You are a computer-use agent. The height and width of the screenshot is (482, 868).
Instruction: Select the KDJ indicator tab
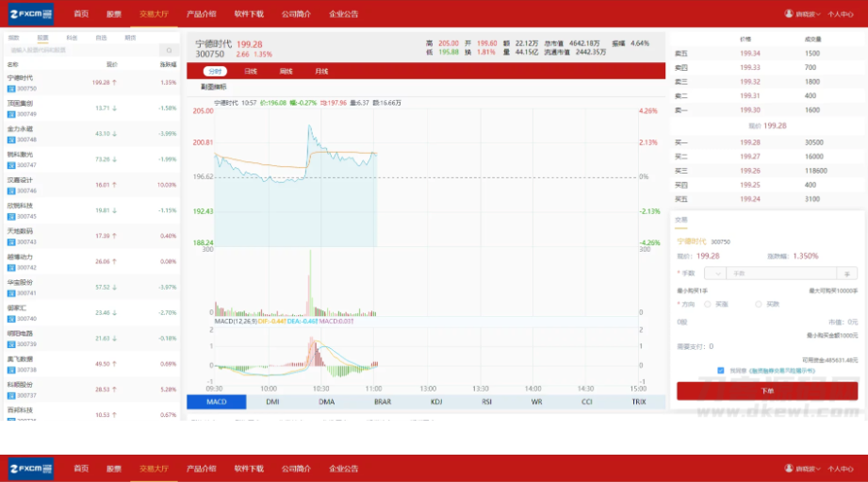pos(436,402)
